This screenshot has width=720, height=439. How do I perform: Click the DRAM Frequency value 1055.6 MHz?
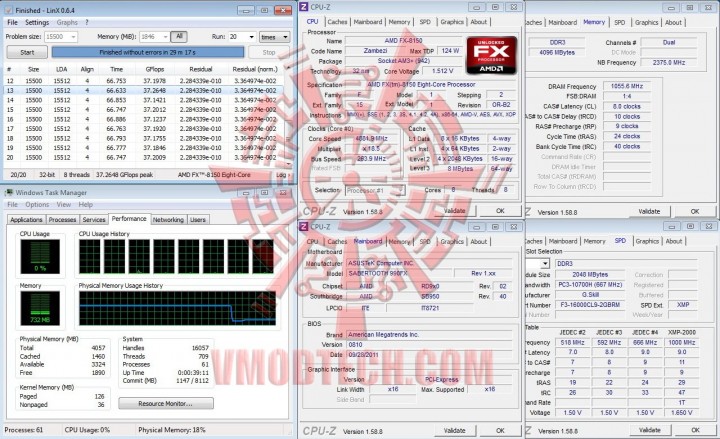(x=627, y=86)
